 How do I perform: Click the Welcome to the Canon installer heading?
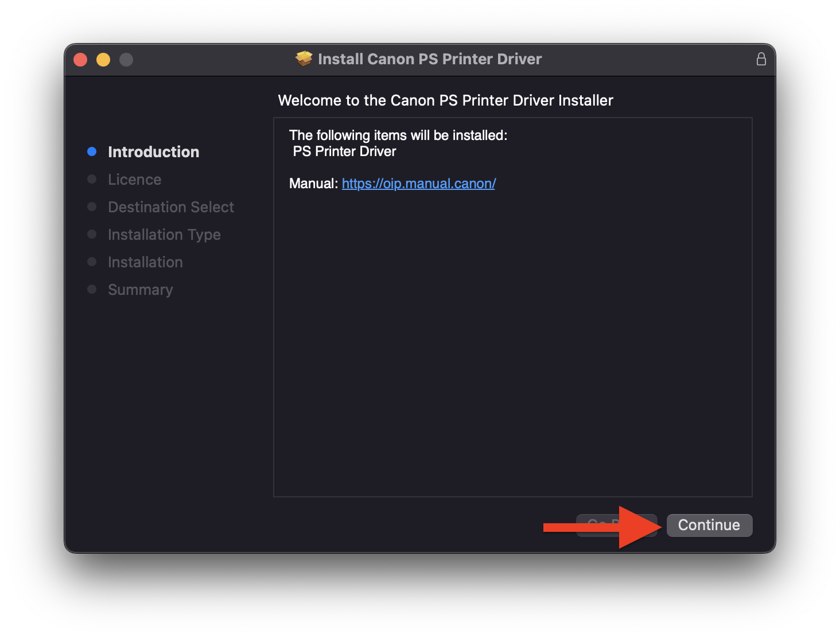(x=445, y=100)
